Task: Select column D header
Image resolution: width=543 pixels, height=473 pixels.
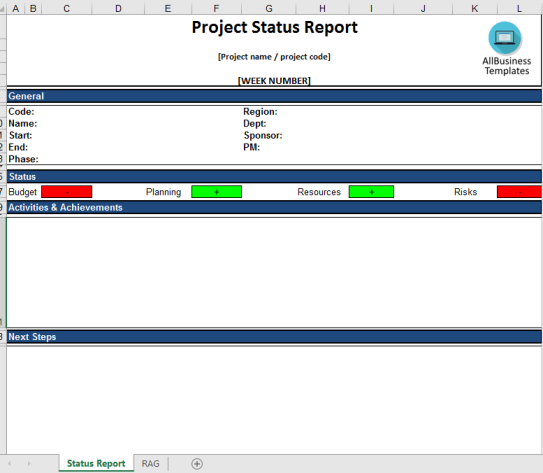Action: tap(118, 9)
